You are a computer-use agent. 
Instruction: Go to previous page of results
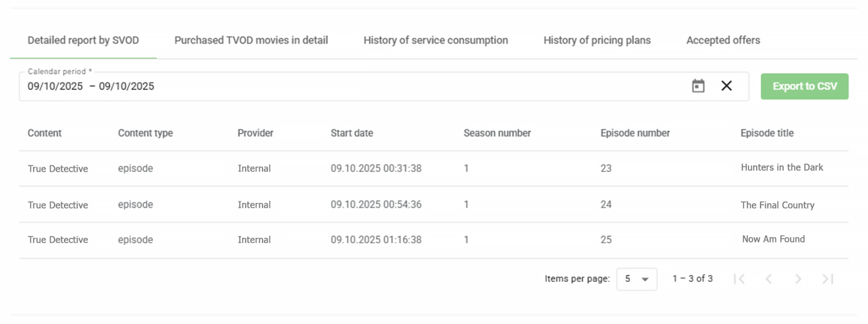(769, 279)
